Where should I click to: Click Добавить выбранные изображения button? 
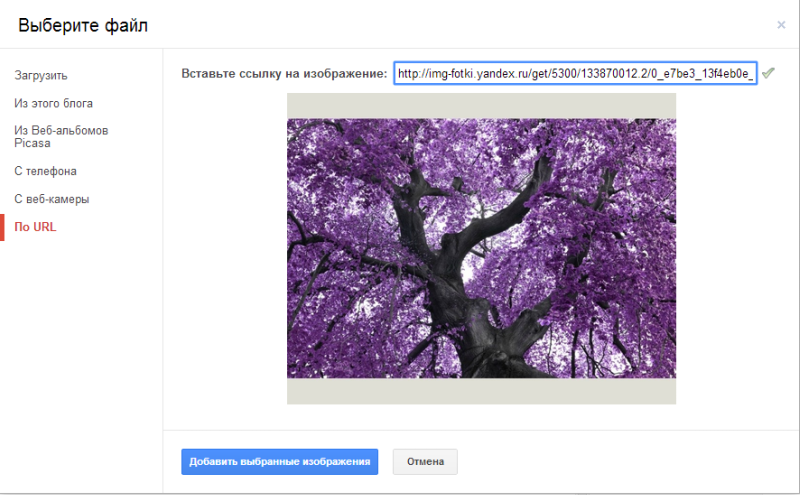tap(280, 461)
